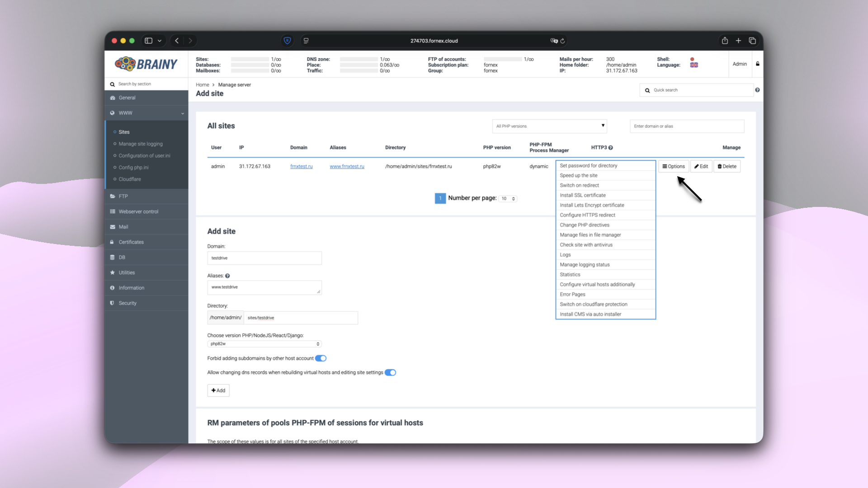Click inside the Quick search field
The image size is (868, 488).
point(696,90)
